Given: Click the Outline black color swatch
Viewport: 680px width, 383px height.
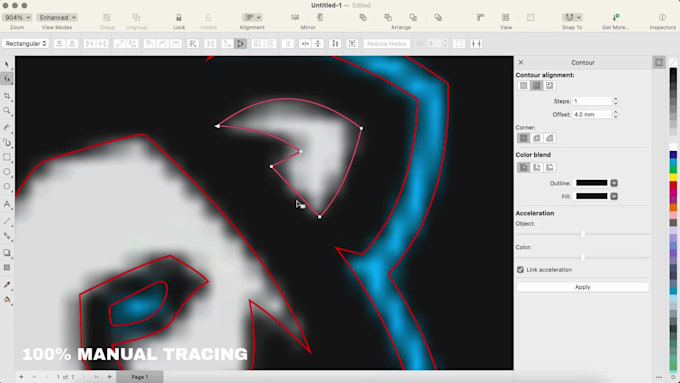Looking at the screenshot, I should click(x=592, y=183).
